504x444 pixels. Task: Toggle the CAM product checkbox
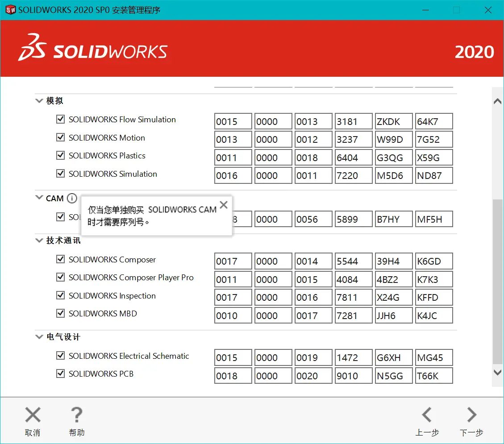pos(60,217)
